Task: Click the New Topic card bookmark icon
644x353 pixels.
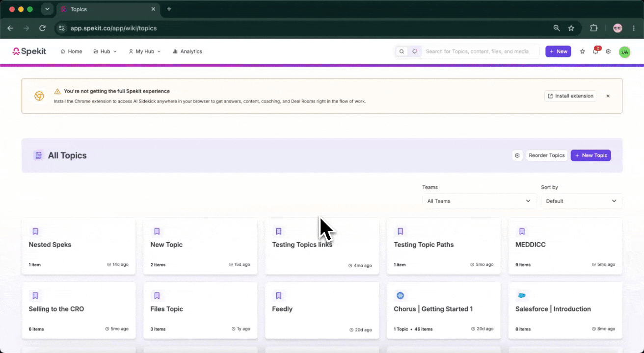Action: click(157, 231)
